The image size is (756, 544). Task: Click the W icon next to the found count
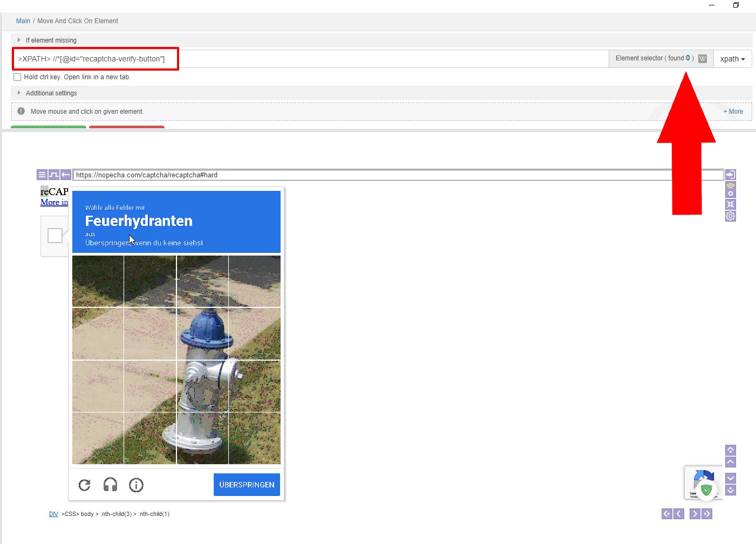(703, 59)
